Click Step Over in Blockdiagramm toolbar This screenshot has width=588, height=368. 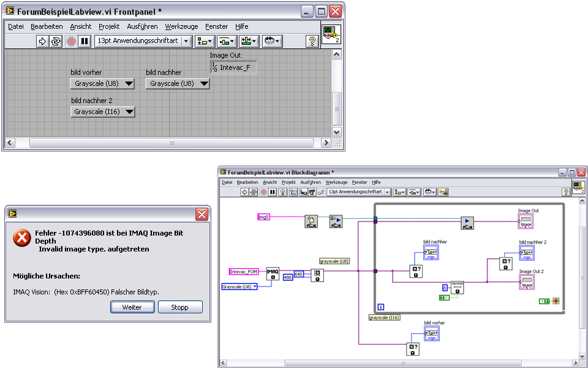(312, 192)
